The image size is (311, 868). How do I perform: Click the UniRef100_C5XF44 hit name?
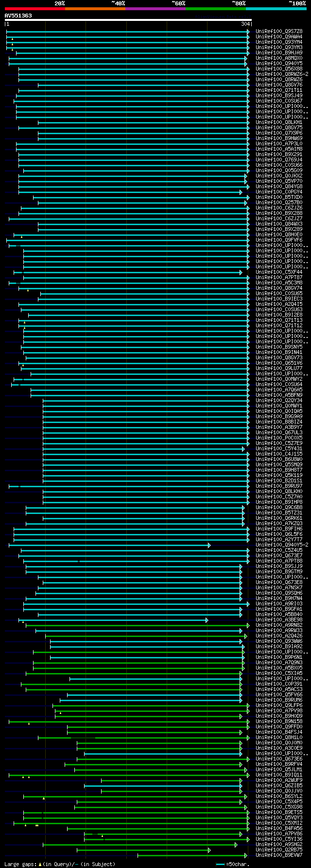tap(279, 272)
